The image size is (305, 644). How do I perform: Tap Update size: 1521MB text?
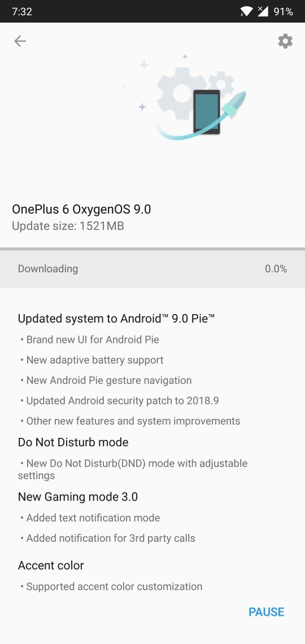pos(68,226)
